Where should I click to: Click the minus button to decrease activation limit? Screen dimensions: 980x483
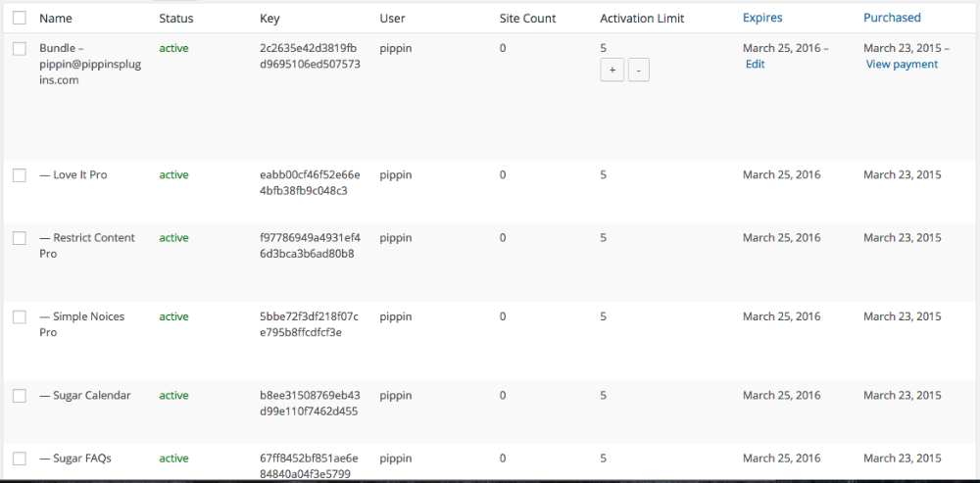click(x=638, y=72)
